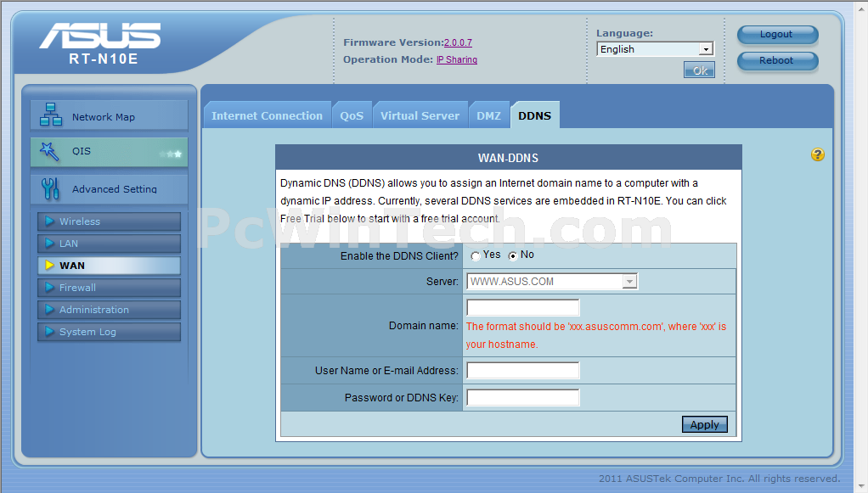Click the Network Map menu label
This screenshot has height=493, width=868.
coord(104,117)
